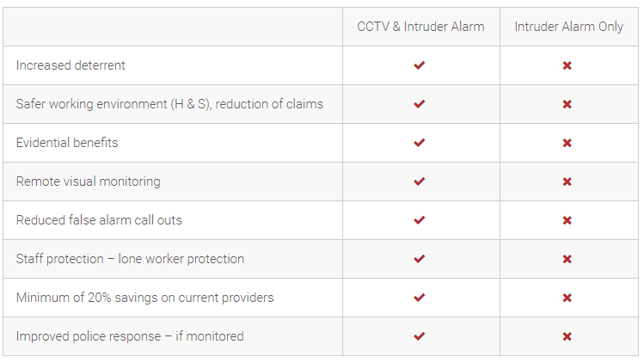Click the checkmark for Staff protection row
The height and width of the screenshot is (363, 644).
coord(420,259)
